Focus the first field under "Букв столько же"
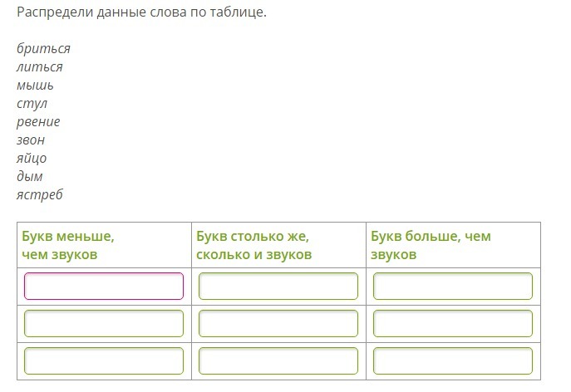 (x=278, y=286)
